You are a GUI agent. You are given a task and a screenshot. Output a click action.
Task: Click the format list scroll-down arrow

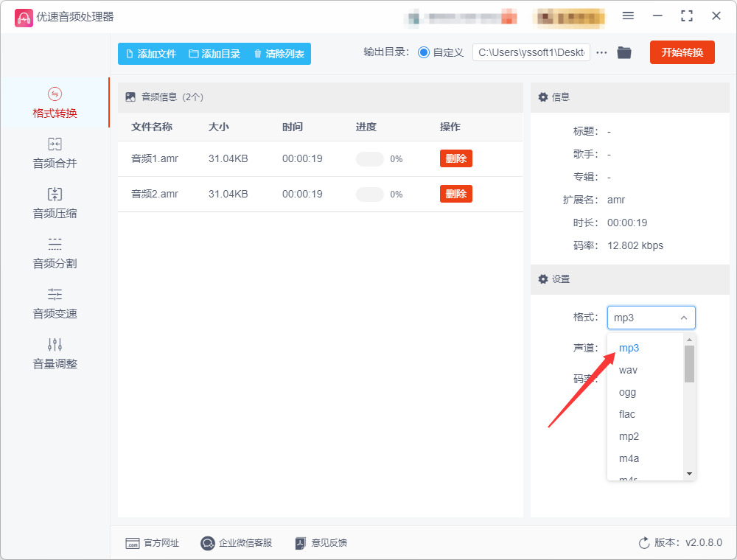pos(689,474)
